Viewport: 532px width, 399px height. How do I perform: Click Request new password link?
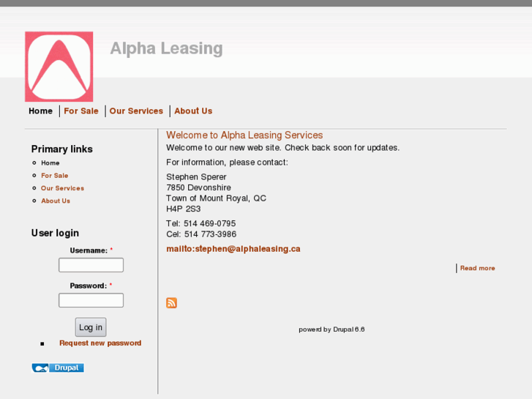pyautogui.click(x=100, y=343)
